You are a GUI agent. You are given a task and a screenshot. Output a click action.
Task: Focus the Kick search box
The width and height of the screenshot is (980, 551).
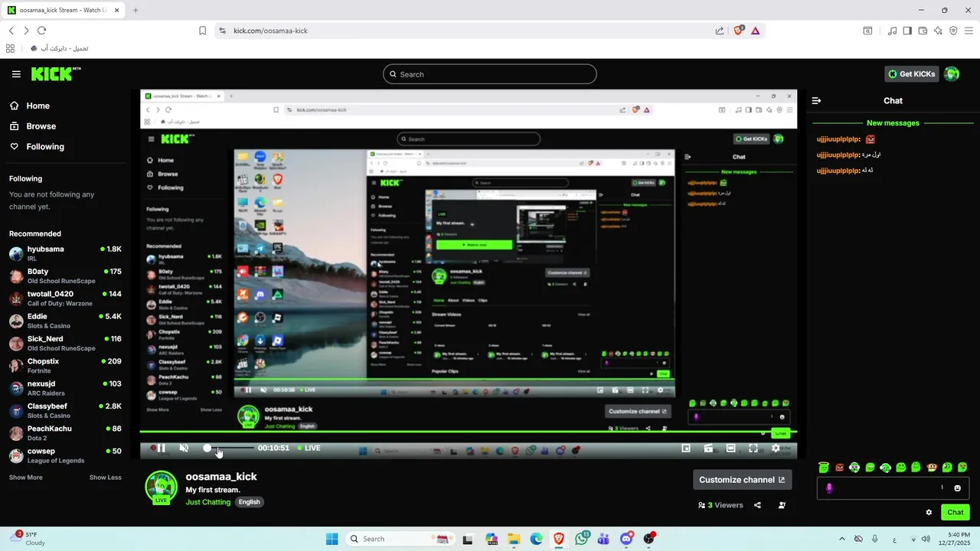point(490,74)
